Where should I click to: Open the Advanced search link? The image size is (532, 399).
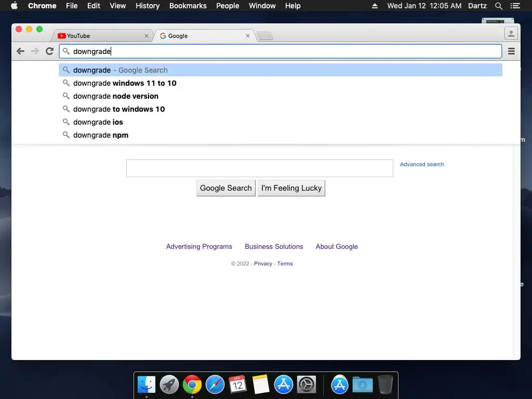pyautogui.click(x=422, y=164)
